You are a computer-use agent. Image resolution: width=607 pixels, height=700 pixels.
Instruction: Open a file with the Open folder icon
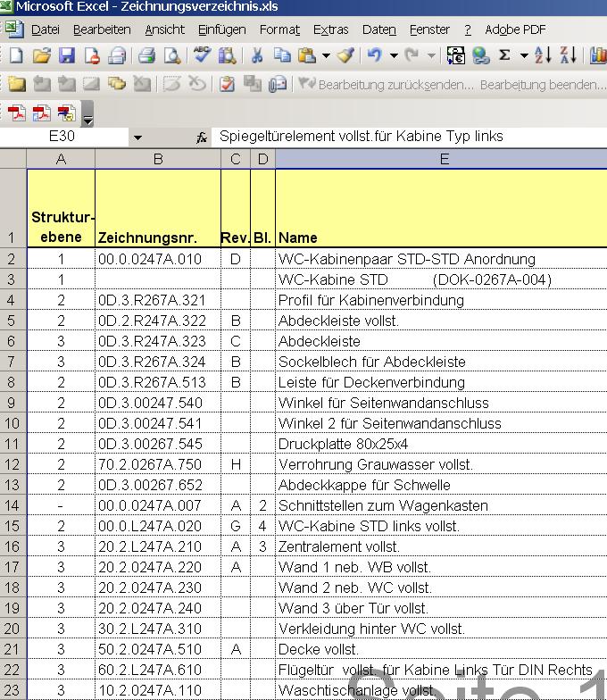click(x=41, y=55)
